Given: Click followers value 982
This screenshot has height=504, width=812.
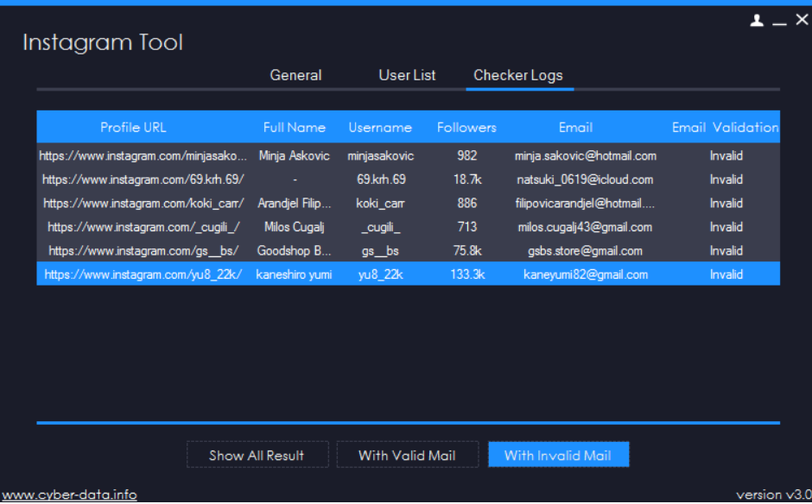Looking at the screenshot, I should click(467, 155).
